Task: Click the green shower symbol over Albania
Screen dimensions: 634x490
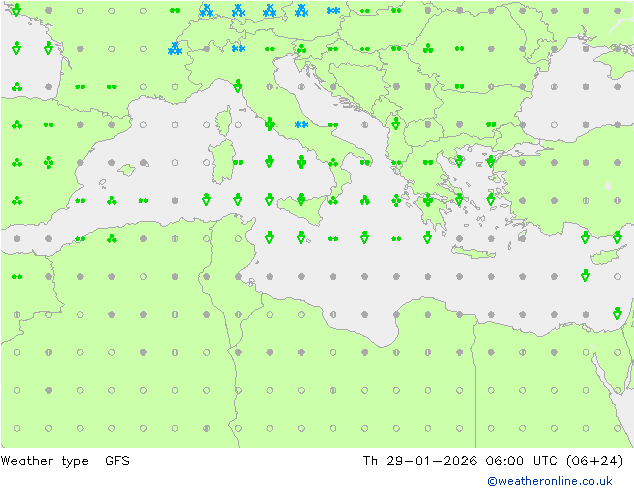Action: pos(396,123)
